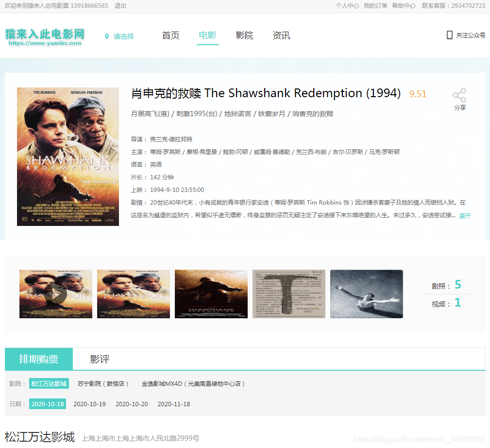Open the 资讯 navigation item

281,35
